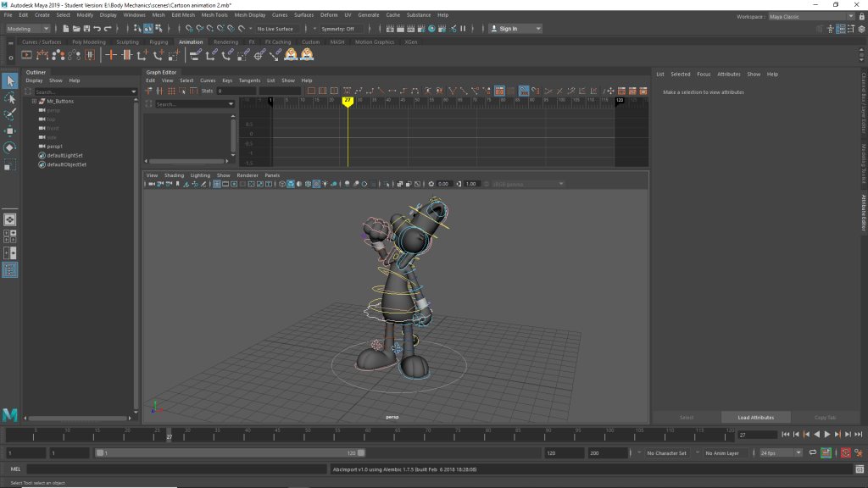Select the Lasso selection tool
Image resolution: width=868 pixels, height=488 pixels.
(x=10, y=97)
